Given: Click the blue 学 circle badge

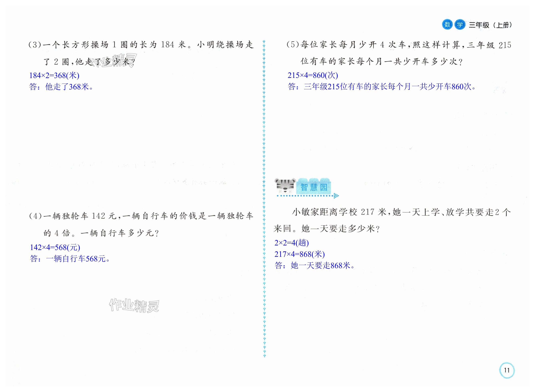Looking at the screenshot, I should (460, 24).
